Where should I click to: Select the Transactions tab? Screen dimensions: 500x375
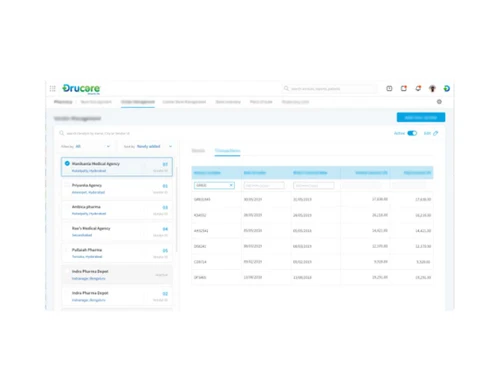(x=227, y=151)
